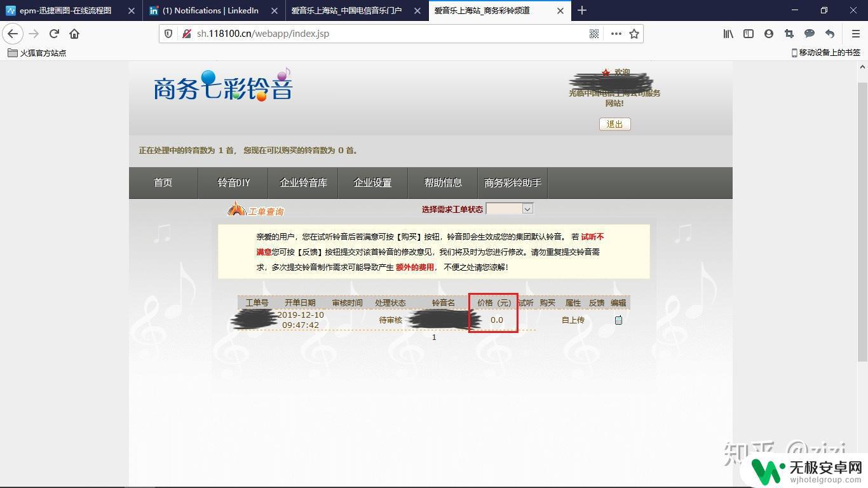Click the date 2019-12-10 09:47:42
868x488 pixels.
pyautogui.click(x=301, y=320)
